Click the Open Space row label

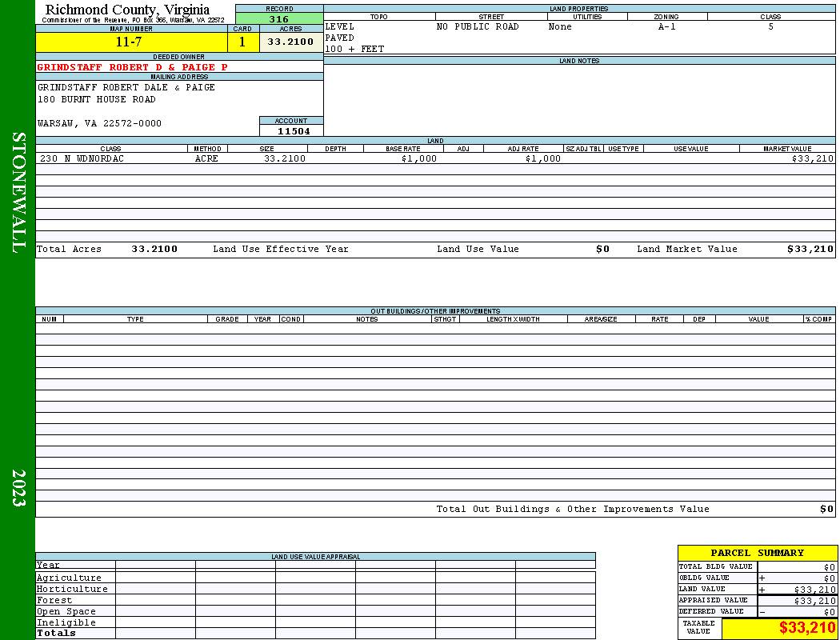coord(66,612)
